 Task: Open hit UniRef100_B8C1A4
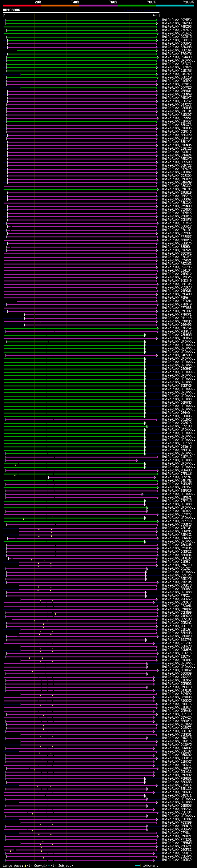tap(177, 50)
